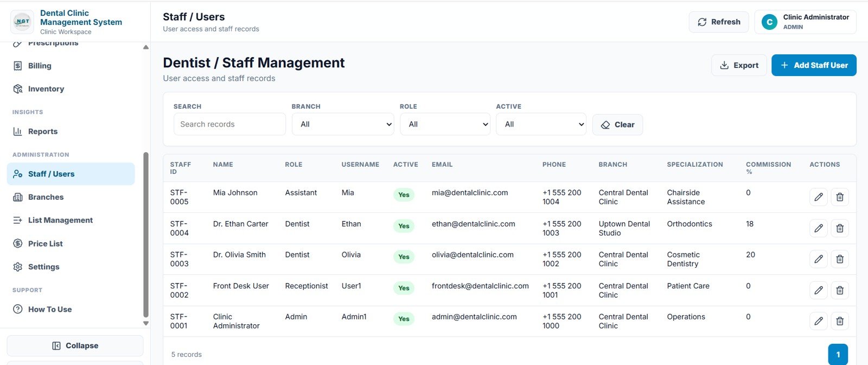Open the Prescriptions sidebar item
The height and width of the screenshot is (365, 868).
tap(71, 43)
